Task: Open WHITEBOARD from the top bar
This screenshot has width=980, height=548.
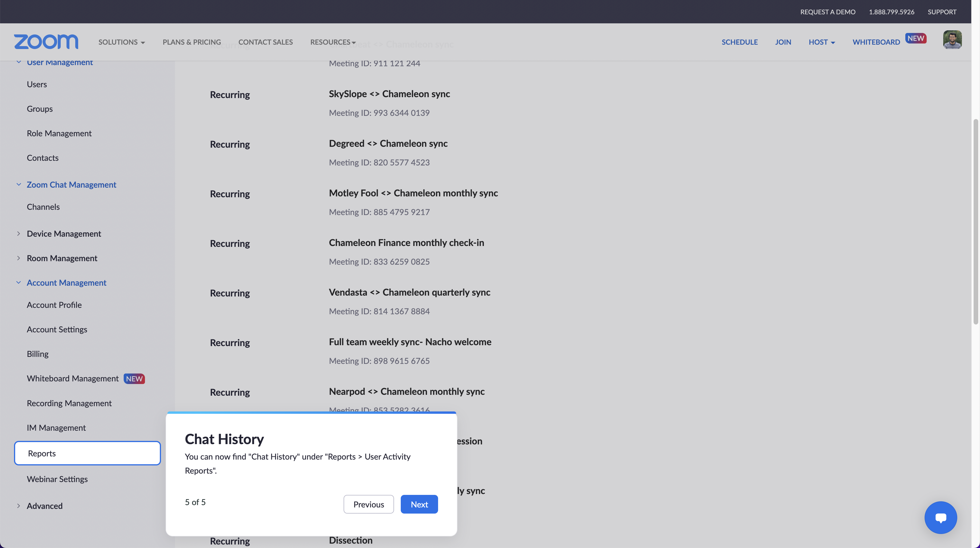Action: (x=876, y=42)
